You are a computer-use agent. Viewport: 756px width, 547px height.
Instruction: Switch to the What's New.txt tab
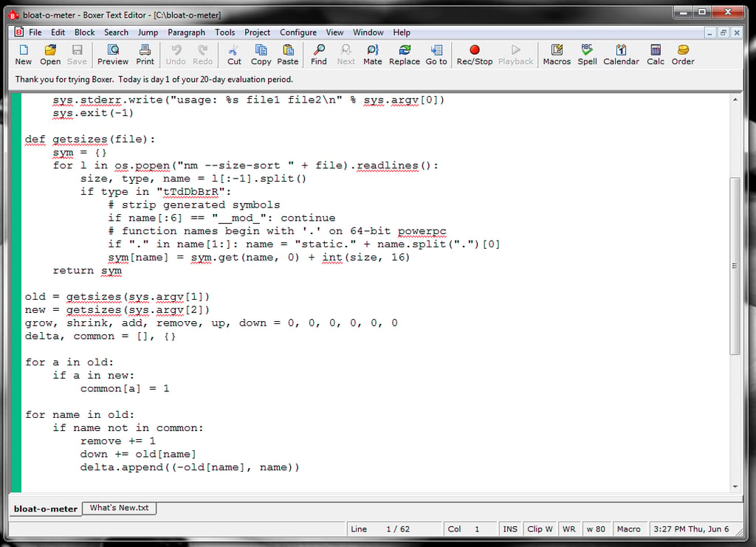click(119, 508)
